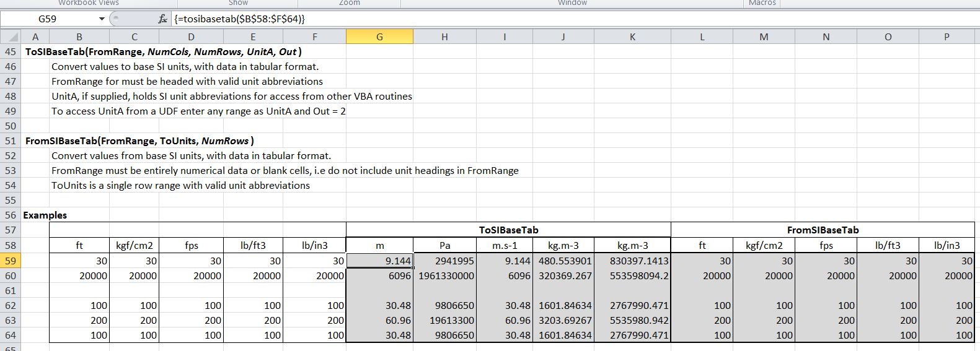Click the Insert Function fx icon
Viewport: 980px width, 351px height.
coord(162,19)
